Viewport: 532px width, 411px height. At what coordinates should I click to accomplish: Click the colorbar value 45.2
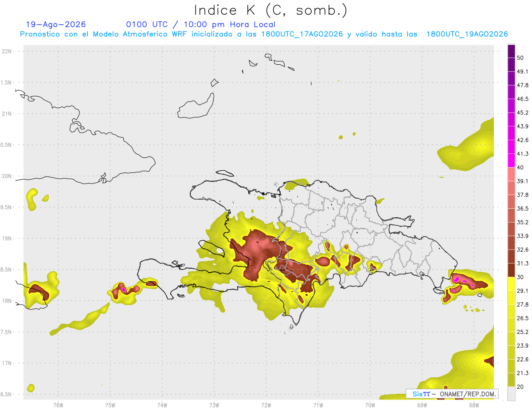[x=523, y=113]
